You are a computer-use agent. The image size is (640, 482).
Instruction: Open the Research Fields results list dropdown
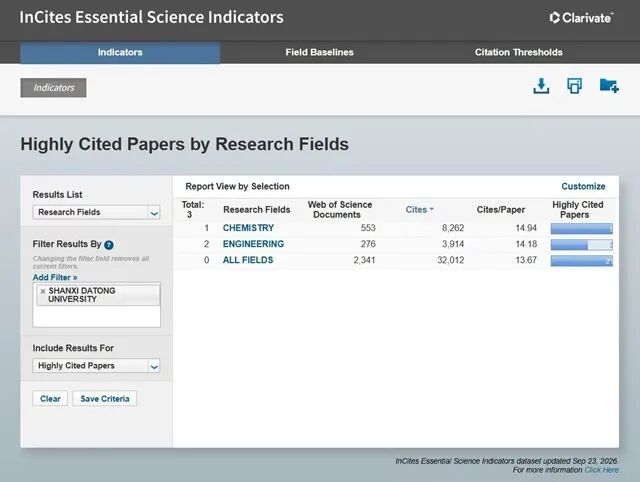click(x=96, y=212)
